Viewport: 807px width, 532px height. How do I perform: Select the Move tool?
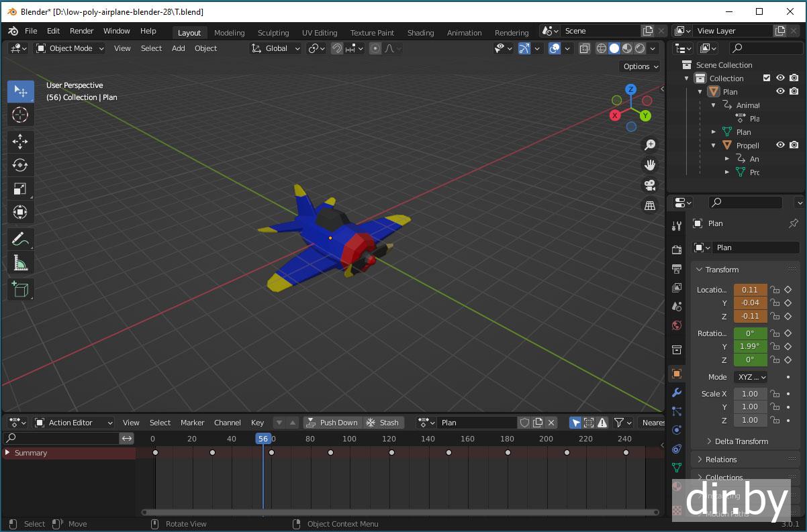point(20,141)
